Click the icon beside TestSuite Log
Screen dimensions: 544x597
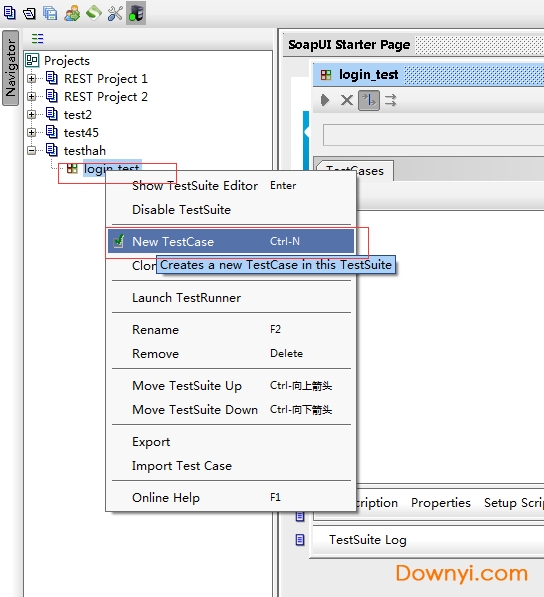point(300,540)
